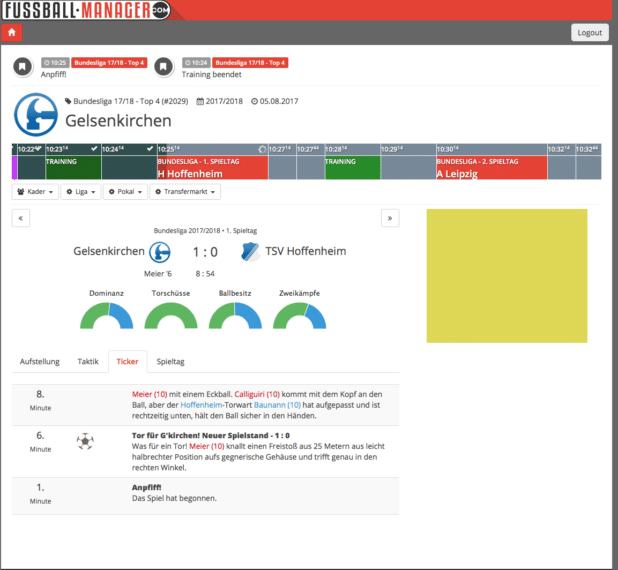This screenshot has width=618, height=570.
Task: Switch to the Aufstellung tab
Action: (x=39, y=361)
